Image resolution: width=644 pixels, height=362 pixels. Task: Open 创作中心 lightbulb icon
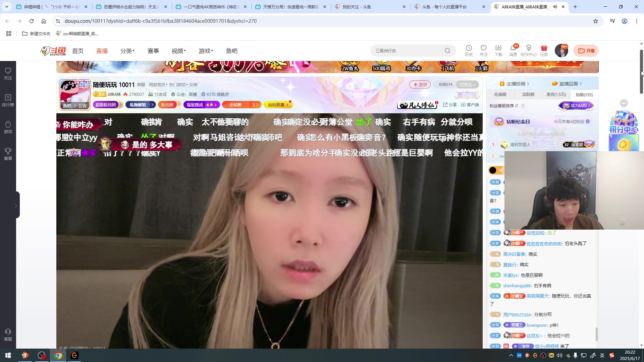529,51
